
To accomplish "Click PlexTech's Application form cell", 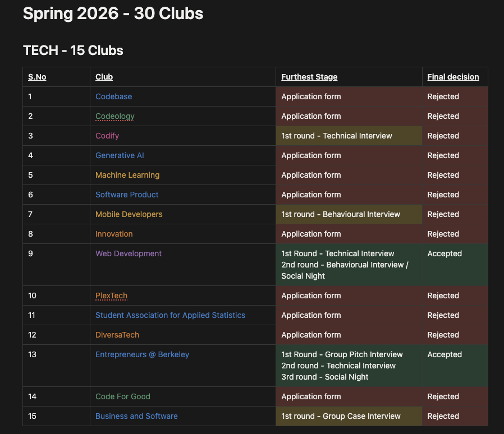I will tap(349, 296).
